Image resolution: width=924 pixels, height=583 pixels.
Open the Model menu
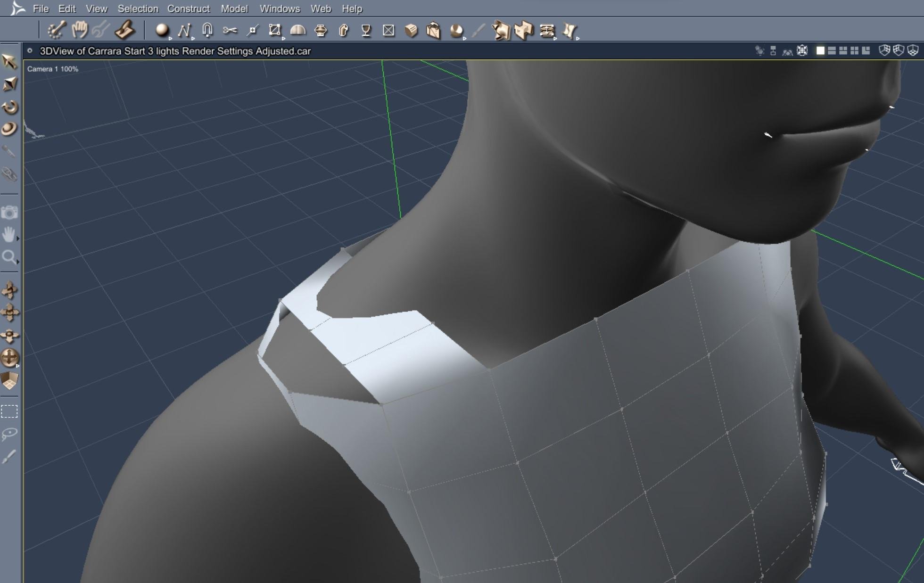[234, 8]
